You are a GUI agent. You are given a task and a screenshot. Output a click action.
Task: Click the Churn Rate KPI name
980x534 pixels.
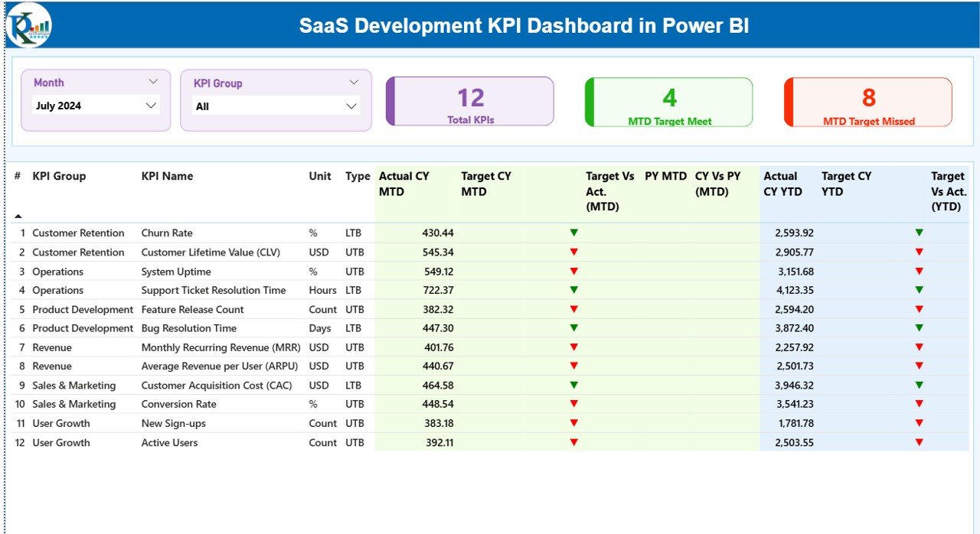[x=167, y=233]
